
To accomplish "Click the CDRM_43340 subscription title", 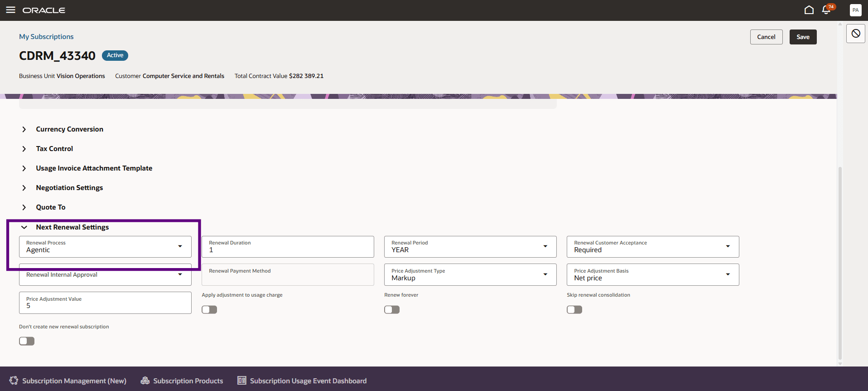I will (57, 56).
